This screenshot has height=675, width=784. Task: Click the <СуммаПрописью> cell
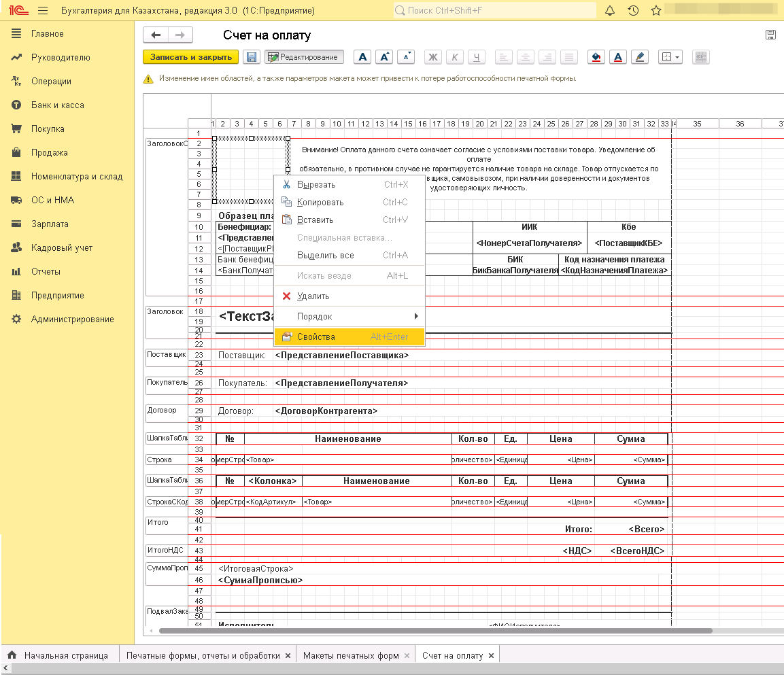[260, 580]
